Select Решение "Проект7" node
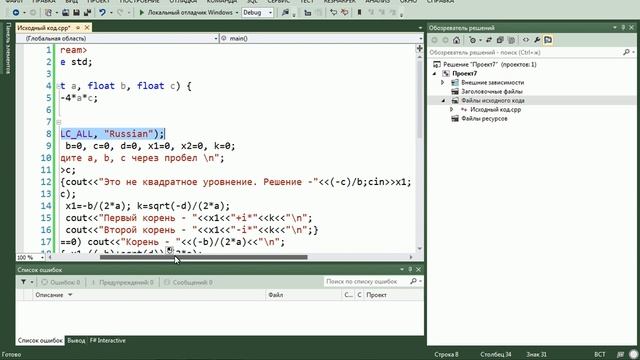 click(x=490, y=64)
